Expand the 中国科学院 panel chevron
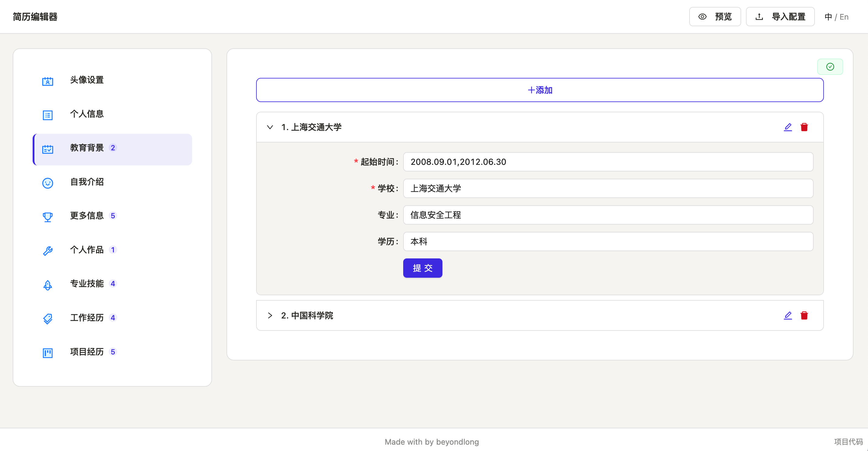 pos(270,315)
